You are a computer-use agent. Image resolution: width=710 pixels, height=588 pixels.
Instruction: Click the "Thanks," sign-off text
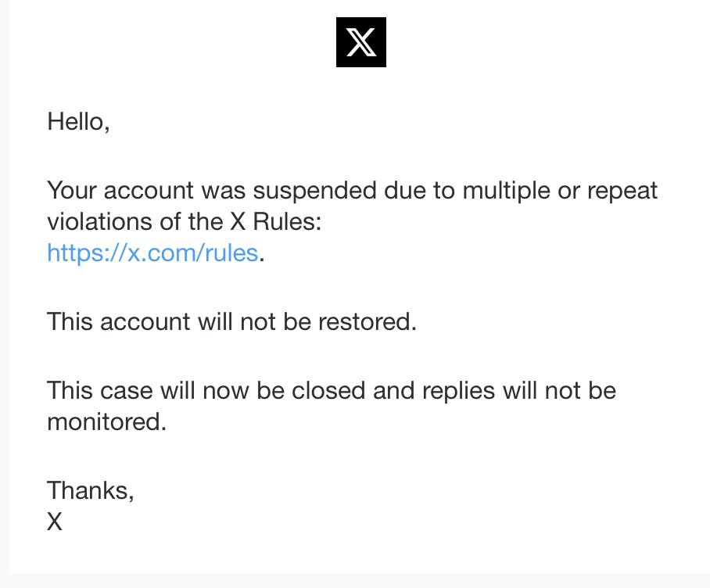(x=91, y=489)
